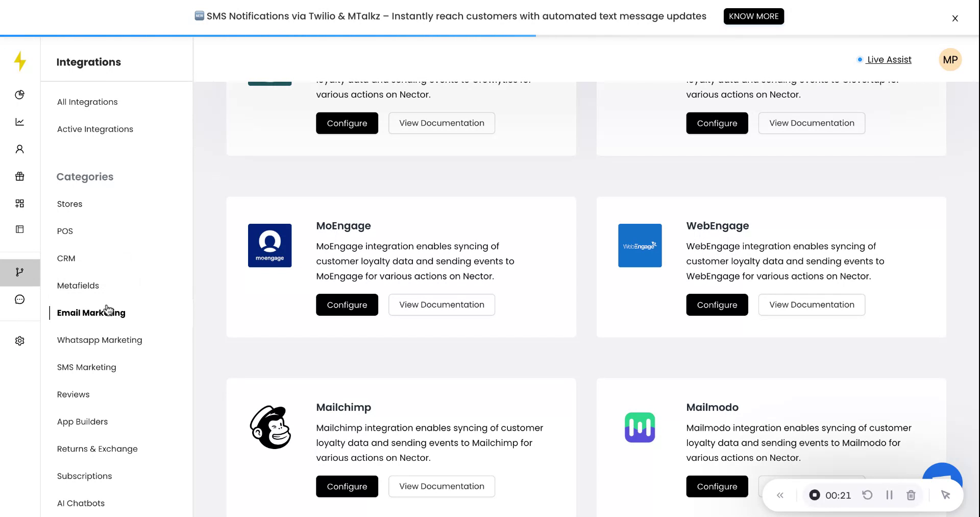Pause the screen recording

click(x=889, y=495)
